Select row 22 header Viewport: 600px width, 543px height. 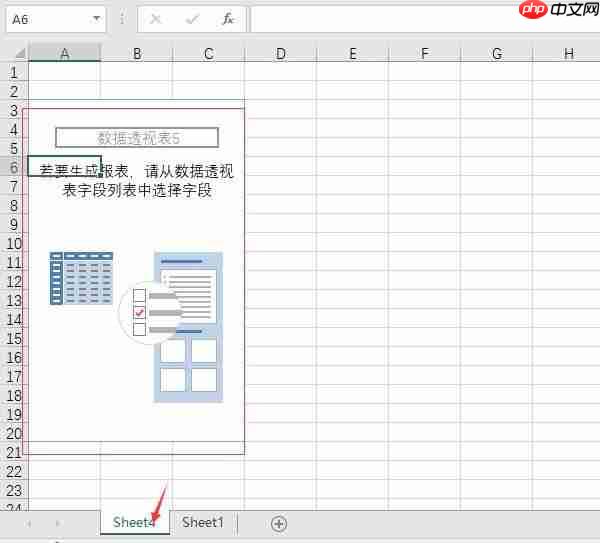(x=14, y=471)
